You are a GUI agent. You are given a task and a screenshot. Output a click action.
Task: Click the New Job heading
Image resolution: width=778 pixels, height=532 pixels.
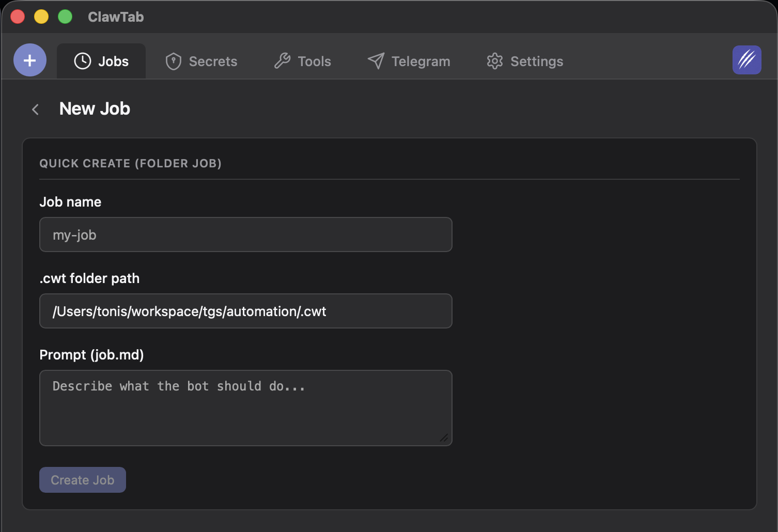pos(95,108)
